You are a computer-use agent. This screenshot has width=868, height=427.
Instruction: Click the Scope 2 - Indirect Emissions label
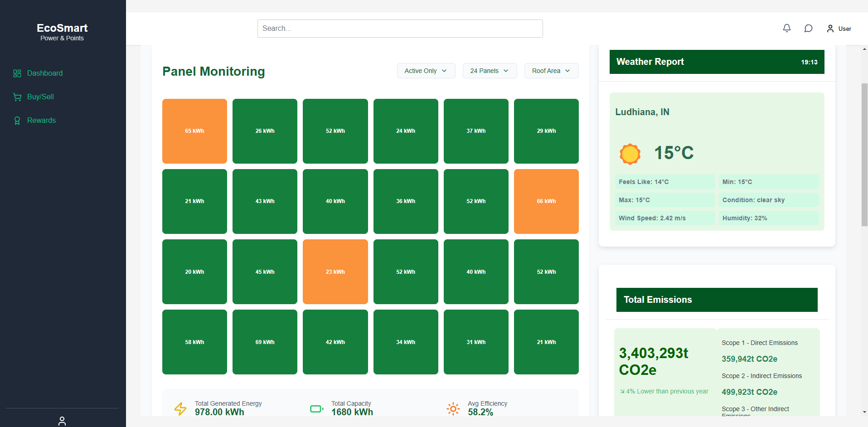[x=762, y=376]
